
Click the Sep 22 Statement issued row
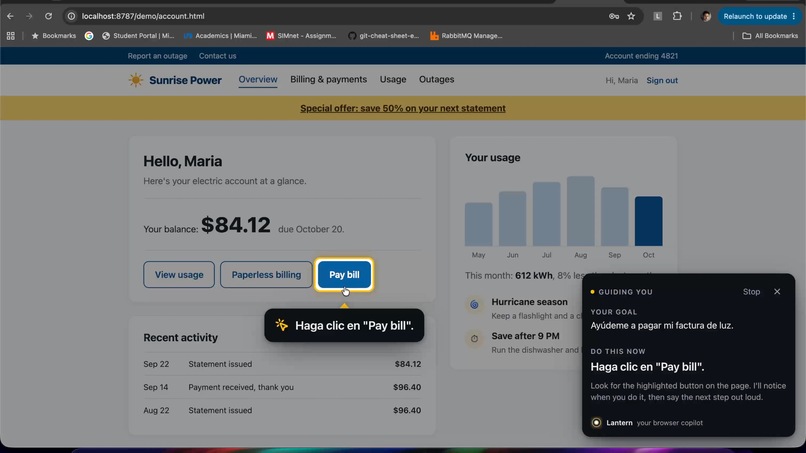[282, 364]
